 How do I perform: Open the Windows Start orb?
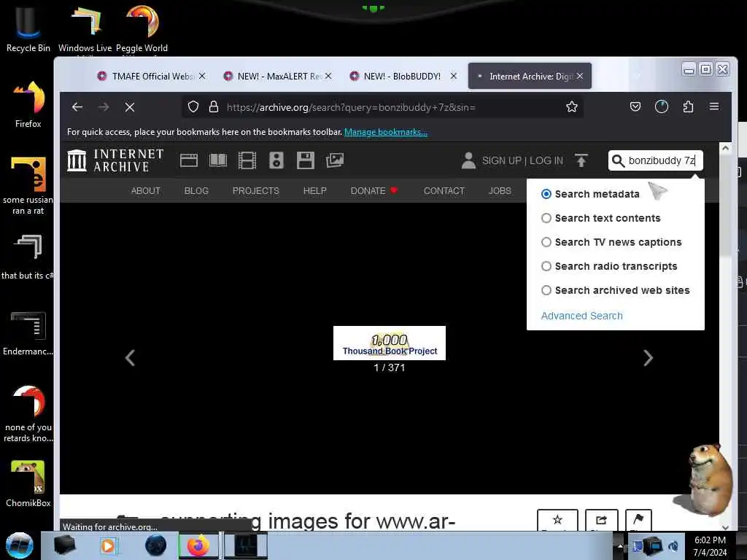pos(20,545)
